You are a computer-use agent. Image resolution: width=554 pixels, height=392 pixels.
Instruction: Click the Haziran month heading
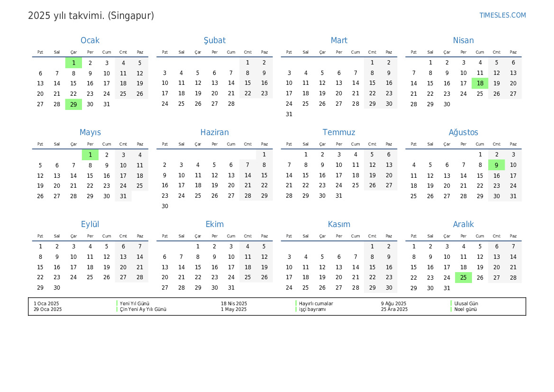click(x=215, y=132)
